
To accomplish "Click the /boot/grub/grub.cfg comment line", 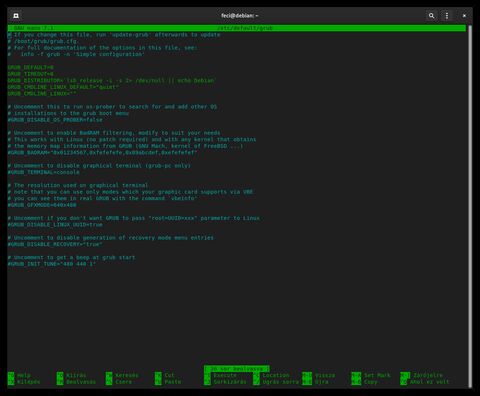I will tap(44, 41).
